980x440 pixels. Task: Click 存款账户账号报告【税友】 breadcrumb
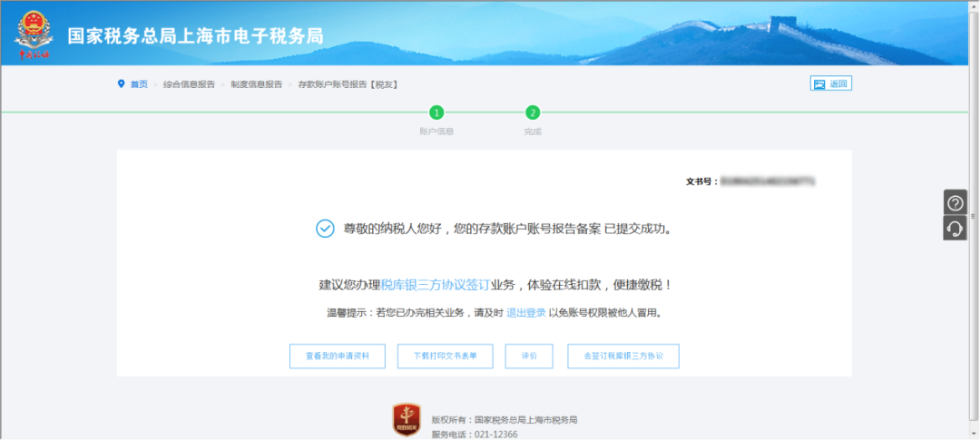(x=348, y=84)
